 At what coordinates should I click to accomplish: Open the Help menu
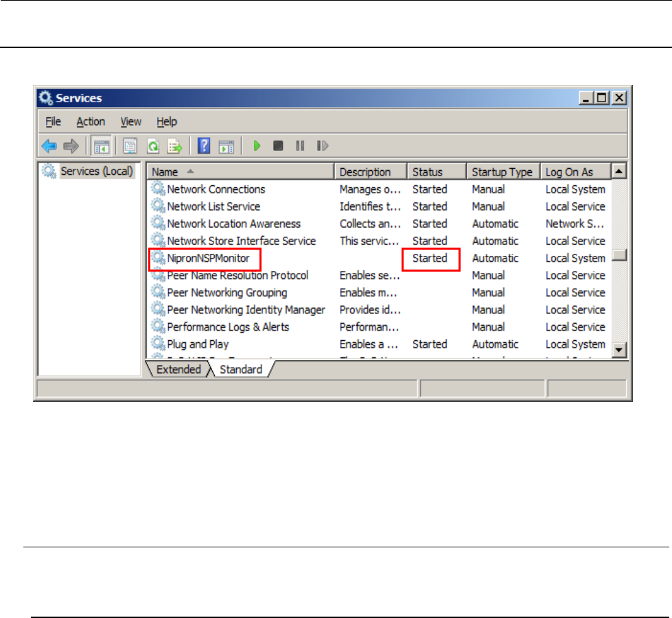click(167, 121)
